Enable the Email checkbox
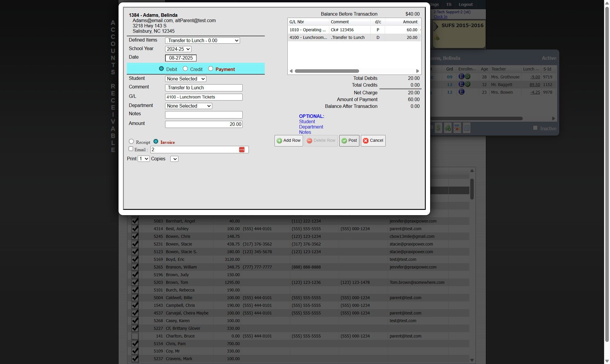This screenshot has height=364, width=610. pyautogui.click(x=131, y=149)
